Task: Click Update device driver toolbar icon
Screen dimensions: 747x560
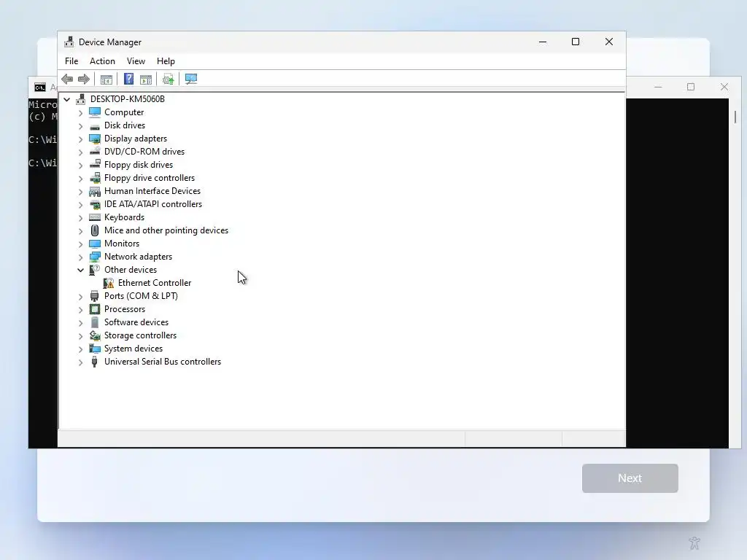Action: pyautogui.click(x=168, y=79)
